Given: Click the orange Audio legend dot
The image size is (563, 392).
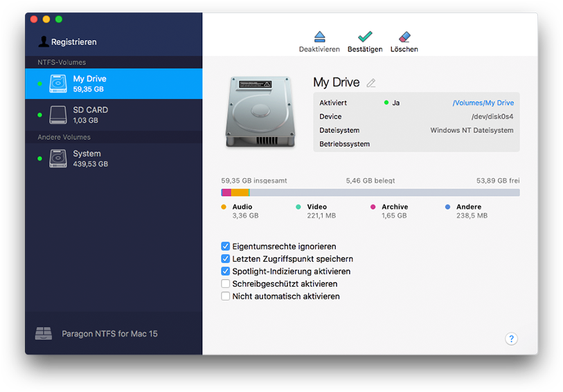Looking at the screenshot, I should point(224,207).
